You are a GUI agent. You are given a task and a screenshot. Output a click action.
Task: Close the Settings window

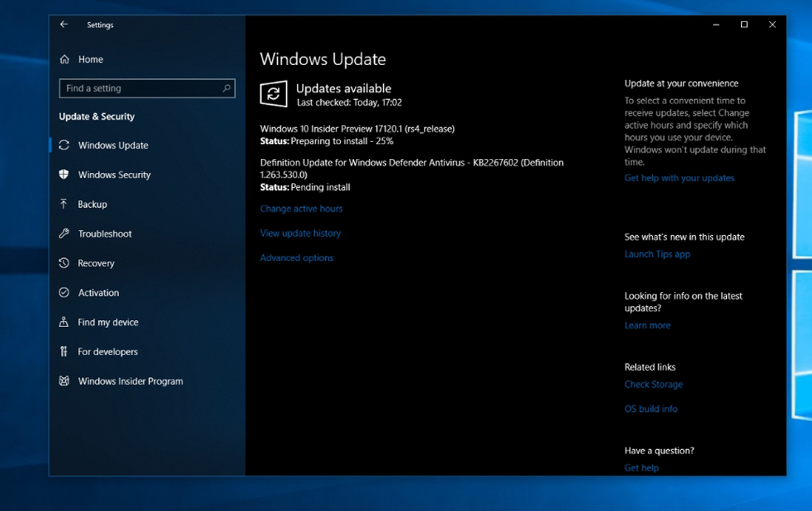pyautogui.click(x=772, y=25)
